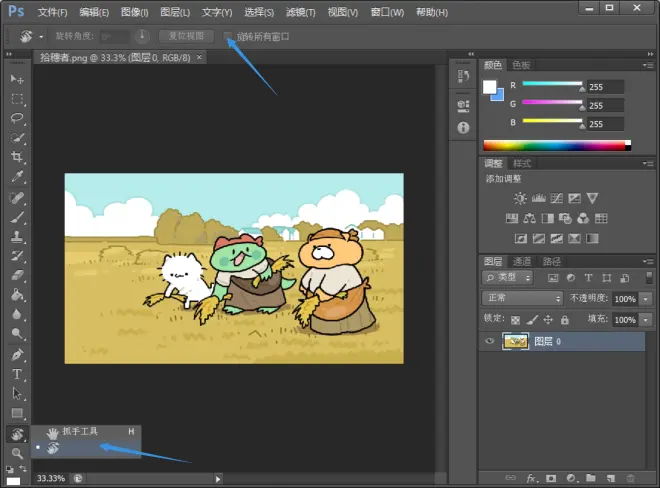
Task: Open the 图像(I) menu
Action: click(x=134, y=12)
